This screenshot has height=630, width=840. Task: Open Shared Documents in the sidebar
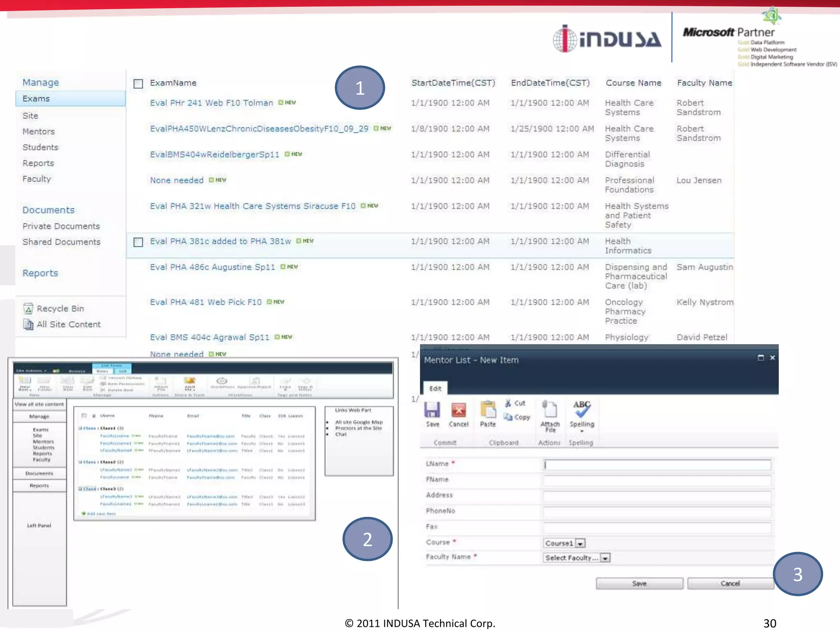point(62,242)
